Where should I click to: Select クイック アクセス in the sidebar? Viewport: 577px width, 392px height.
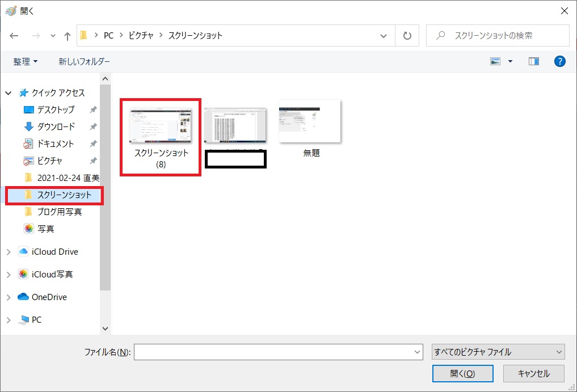(x=58, y=93)
